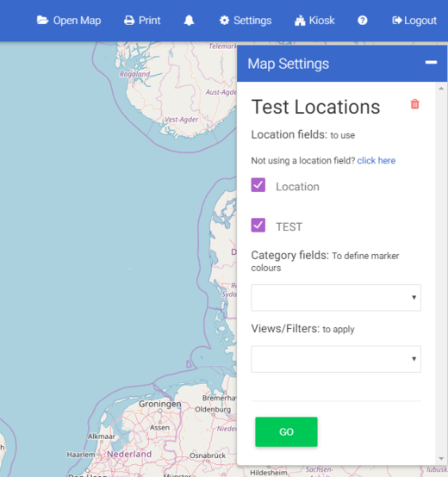Click the Print printer icon
Screen dimensions: 448x477
129,21
